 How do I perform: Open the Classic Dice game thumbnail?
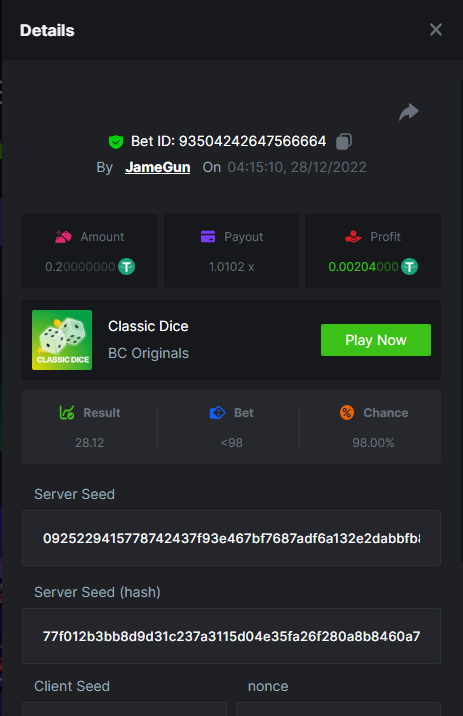(62, 340)
